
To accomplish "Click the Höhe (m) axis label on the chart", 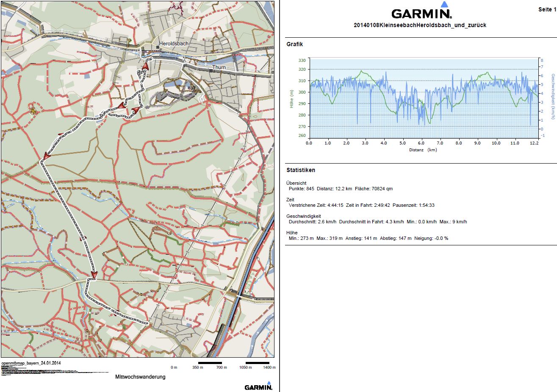I will tap(292, 99).
